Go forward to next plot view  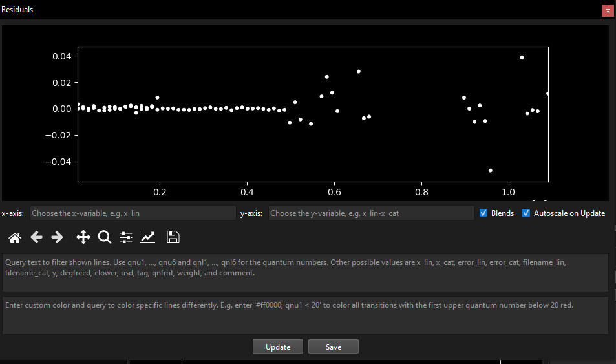click(58, 237)
